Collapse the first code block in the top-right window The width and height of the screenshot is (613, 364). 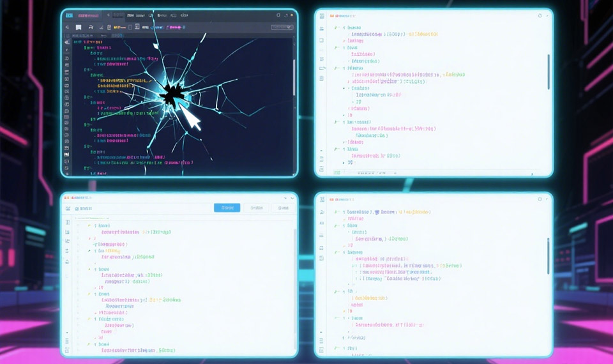[337, 28]
